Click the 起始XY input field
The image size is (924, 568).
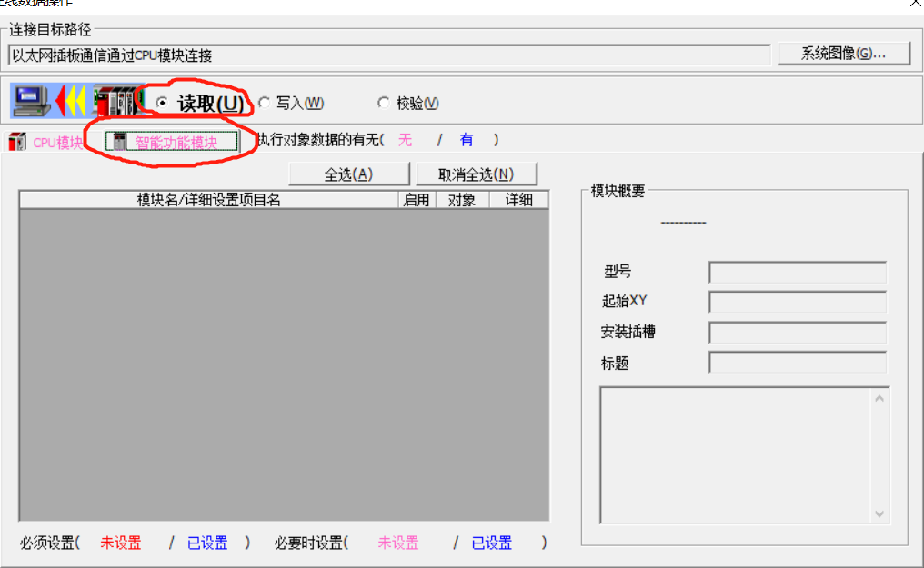[x=797, y=302]
